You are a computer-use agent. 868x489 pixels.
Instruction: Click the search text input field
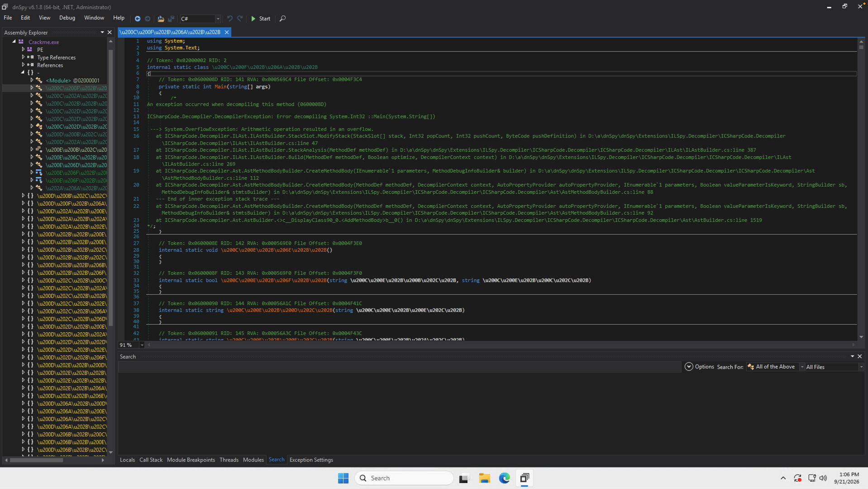pos(400,367)
